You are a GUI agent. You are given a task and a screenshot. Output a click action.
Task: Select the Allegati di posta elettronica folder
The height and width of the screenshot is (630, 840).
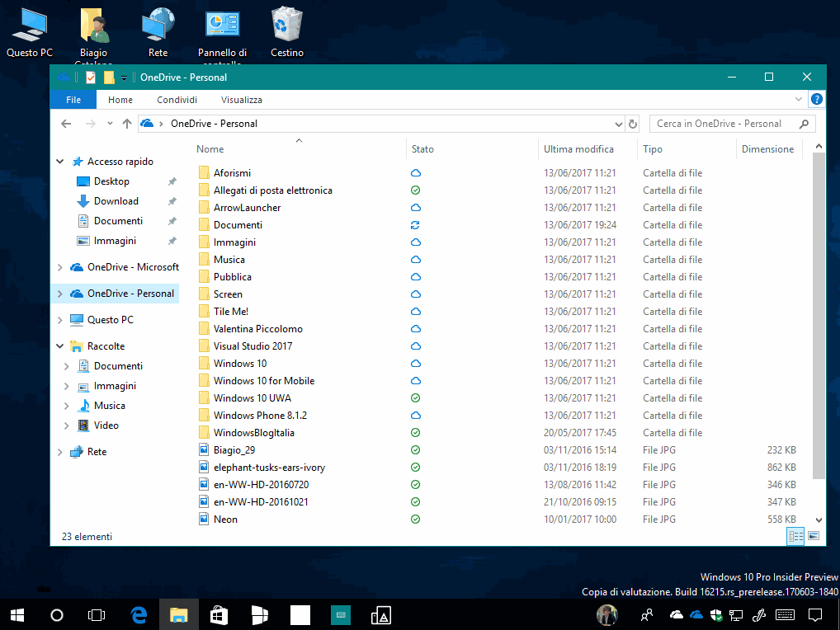[272, 190]
